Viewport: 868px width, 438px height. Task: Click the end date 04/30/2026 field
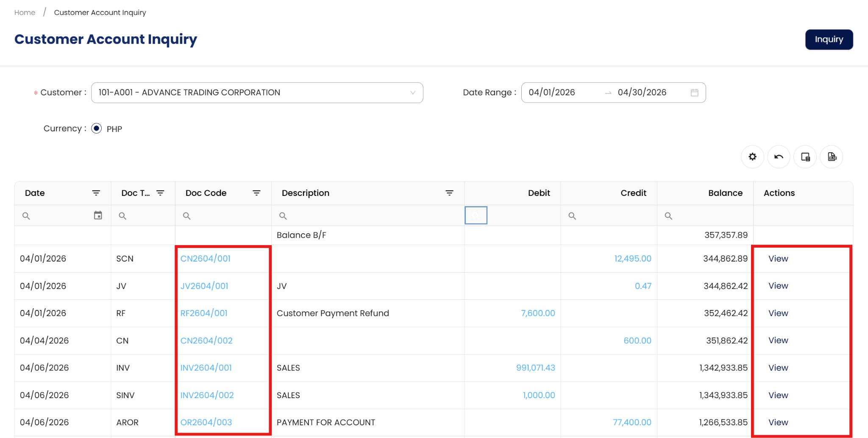tap(642, 92)
